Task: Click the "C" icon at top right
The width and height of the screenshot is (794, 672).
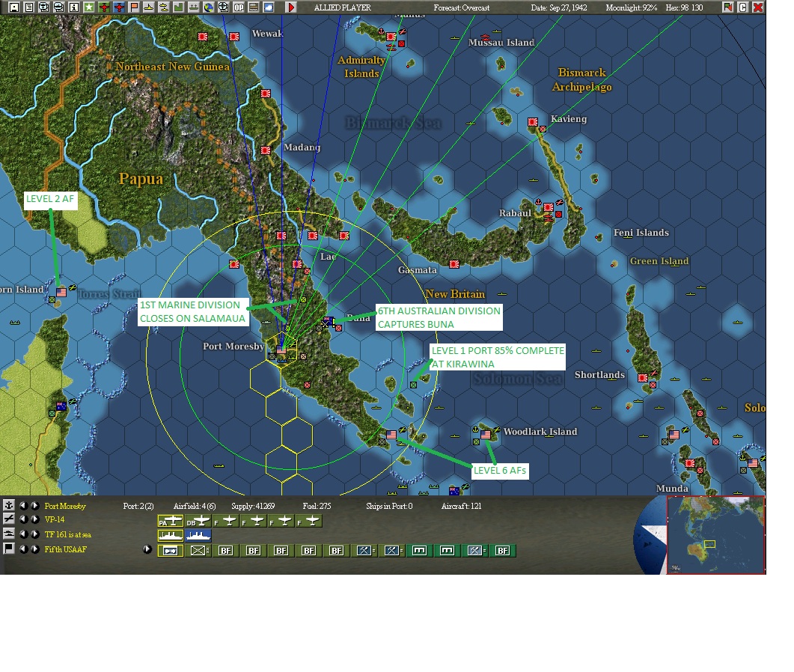Action: point(743,7)
